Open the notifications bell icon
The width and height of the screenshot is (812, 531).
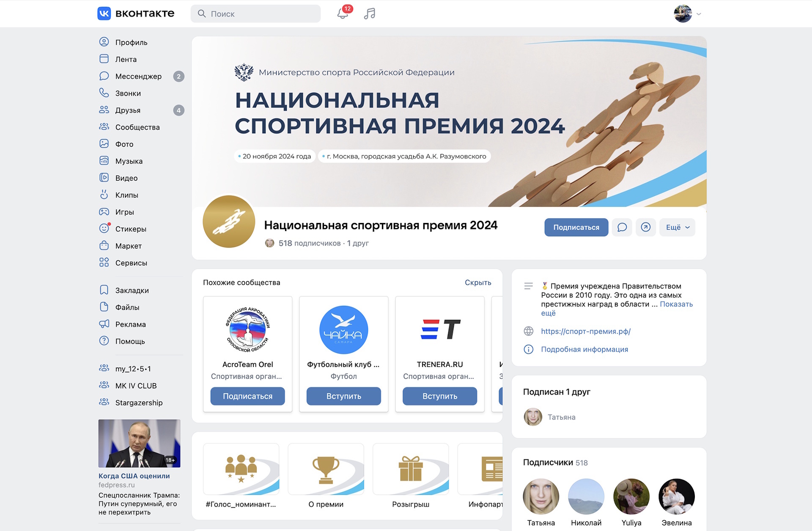(343, 14)
